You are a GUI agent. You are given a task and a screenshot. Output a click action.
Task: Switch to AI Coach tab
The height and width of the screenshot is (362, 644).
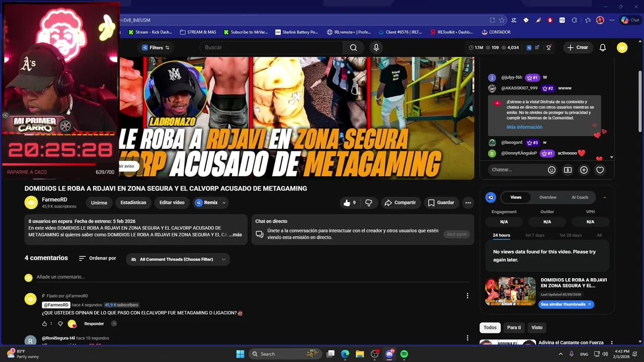point(580,198)
